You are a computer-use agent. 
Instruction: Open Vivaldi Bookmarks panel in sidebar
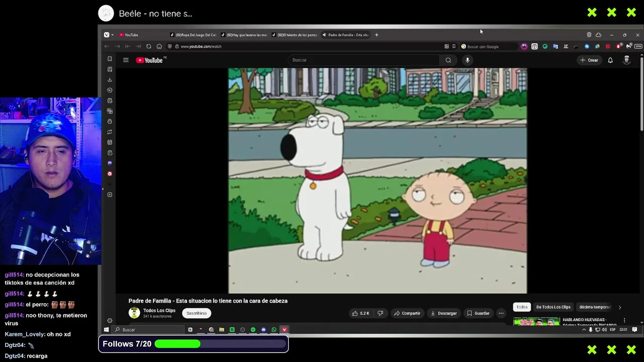110,59
